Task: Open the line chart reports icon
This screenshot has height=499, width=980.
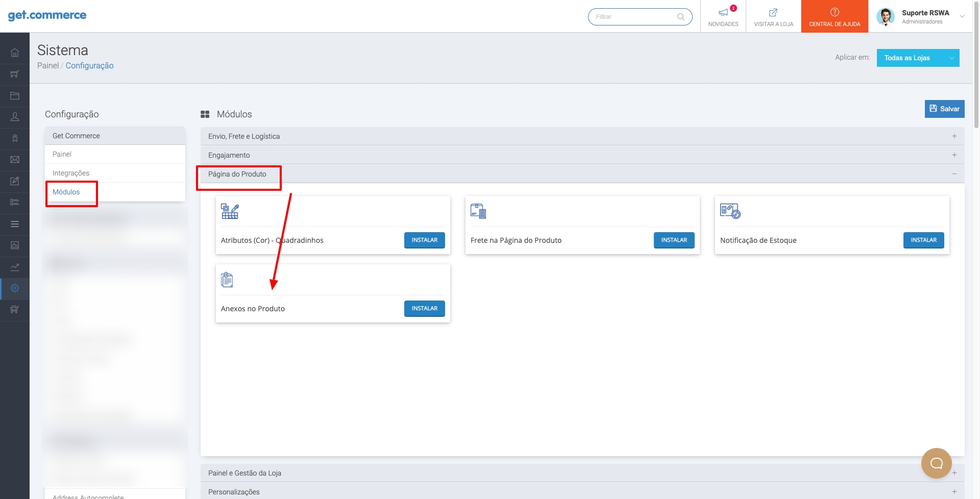Action: point(15,267)
